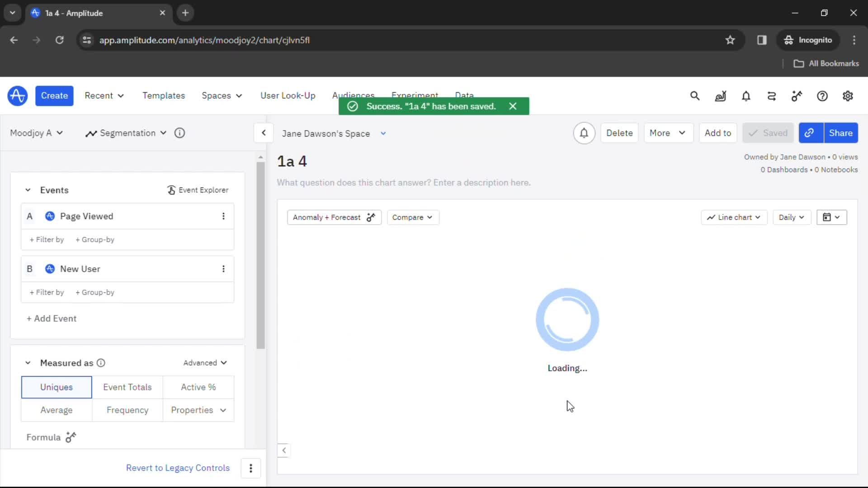Screen dimensions: 868x488
Task: Click the settings gear icon top right
Action: [x=847, y=96]
